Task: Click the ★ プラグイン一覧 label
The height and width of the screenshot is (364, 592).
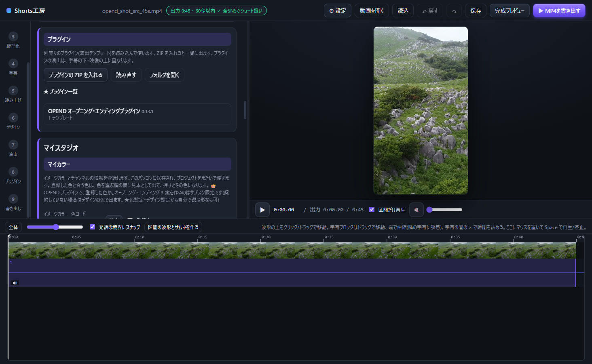Action: pyautogui.click(x=61, y=91)
